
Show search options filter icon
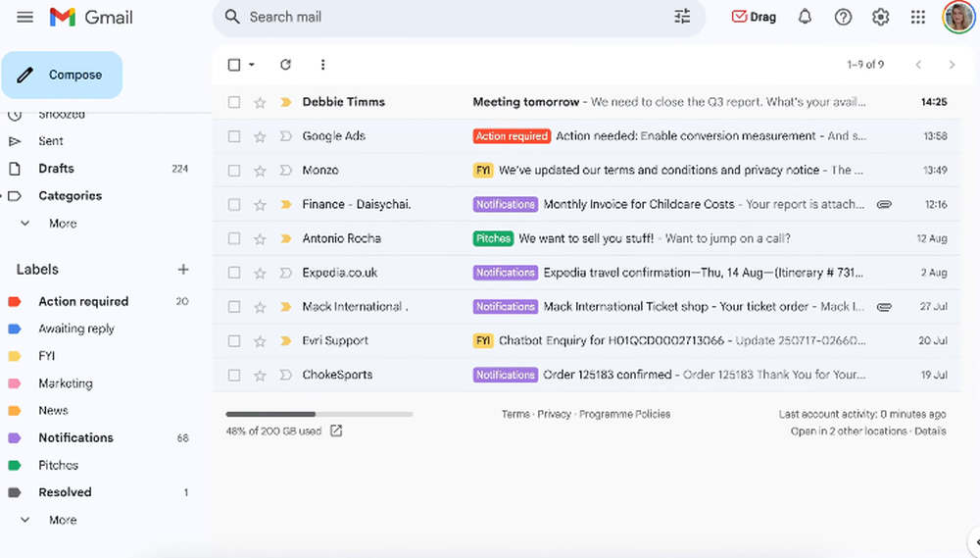[x=682, y=17]
